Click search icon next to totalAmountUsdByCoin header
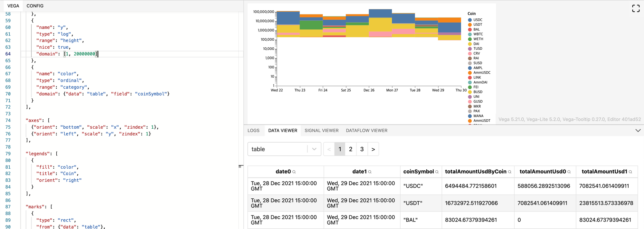This screenshot has height=229, width=644. click(510, 172)
